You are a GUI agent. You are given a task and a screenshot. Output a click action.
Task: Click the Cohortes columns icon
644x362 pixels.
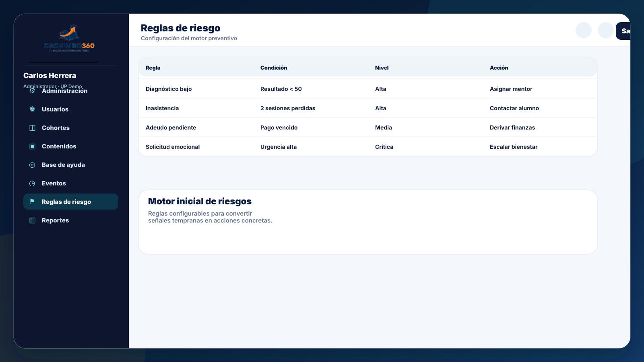[32, 128]
